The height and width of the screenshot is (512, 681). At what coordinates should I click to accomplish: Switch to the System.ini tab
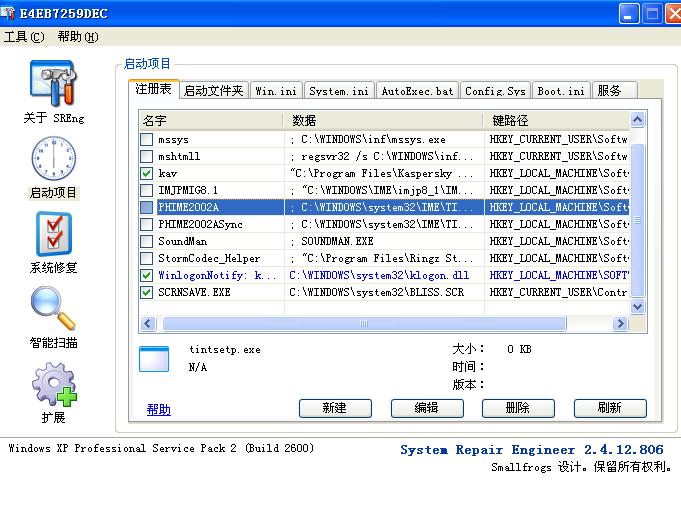pos(339,91)
